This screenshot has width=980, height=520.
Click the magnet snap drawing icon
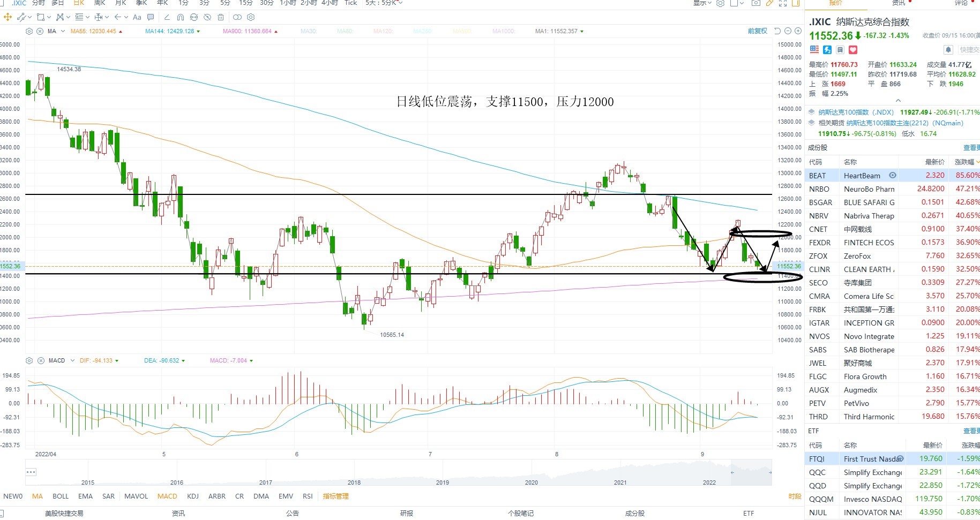pyautogui.click(x=181, y=17)
